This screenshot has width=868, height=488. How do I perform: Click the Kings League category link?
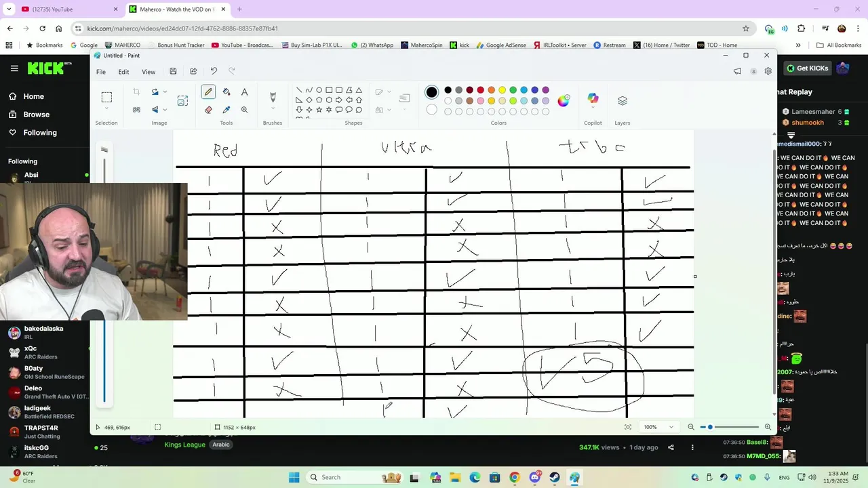(184, 445)
